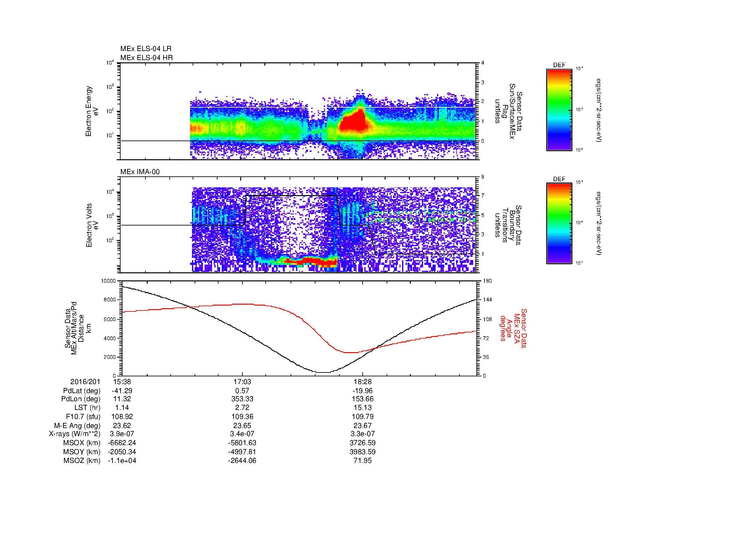
Task: Click the time tick label '15:38'
Action: pos(122,382)
